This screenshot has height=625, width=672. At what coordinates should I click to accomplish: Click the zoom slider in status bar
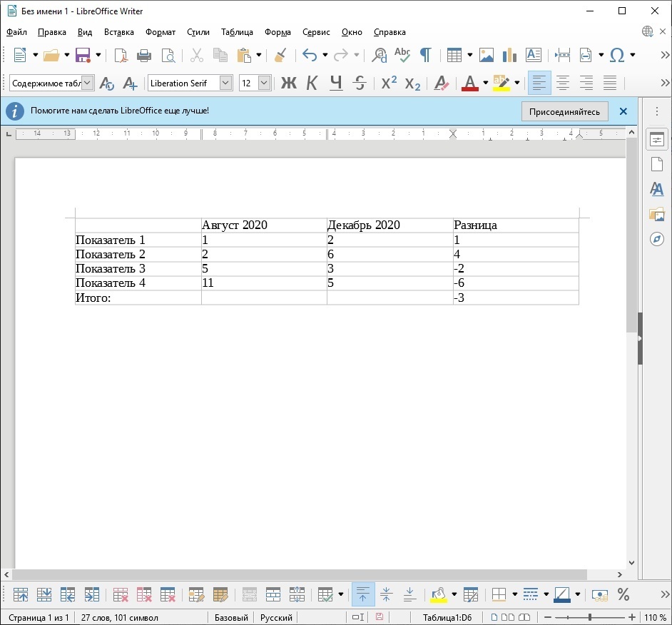pyautogui.click(x=589, y=617)
